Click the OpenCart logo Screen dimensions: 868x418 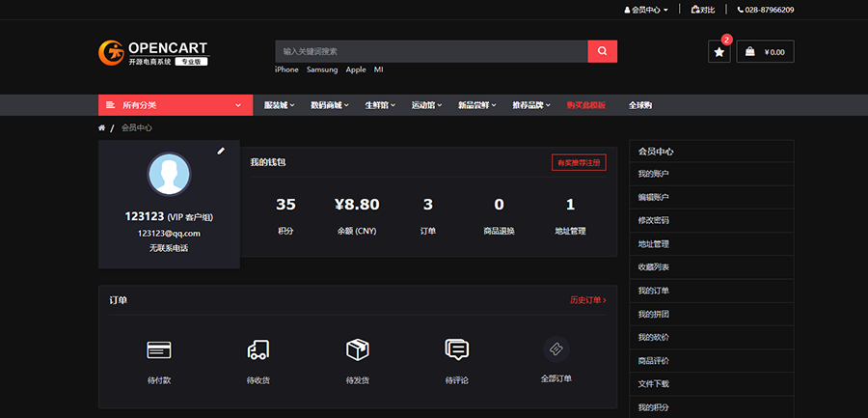154,53
